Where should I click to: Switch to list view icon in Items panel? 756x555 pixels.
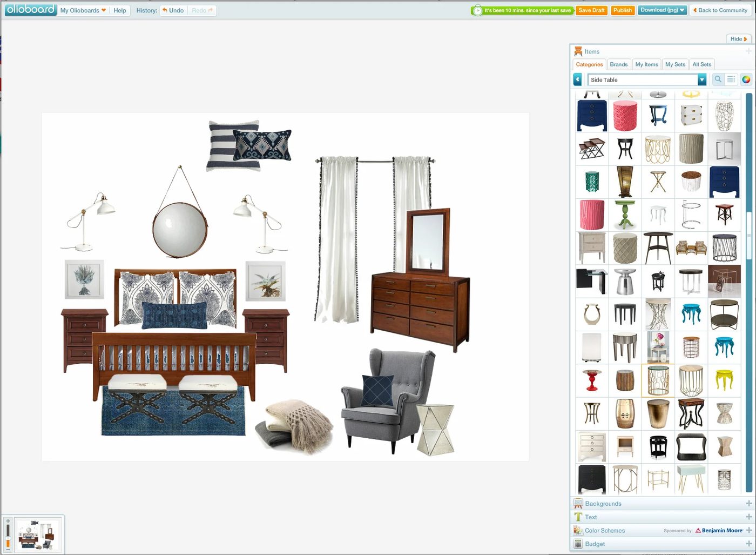pos(731,79)
